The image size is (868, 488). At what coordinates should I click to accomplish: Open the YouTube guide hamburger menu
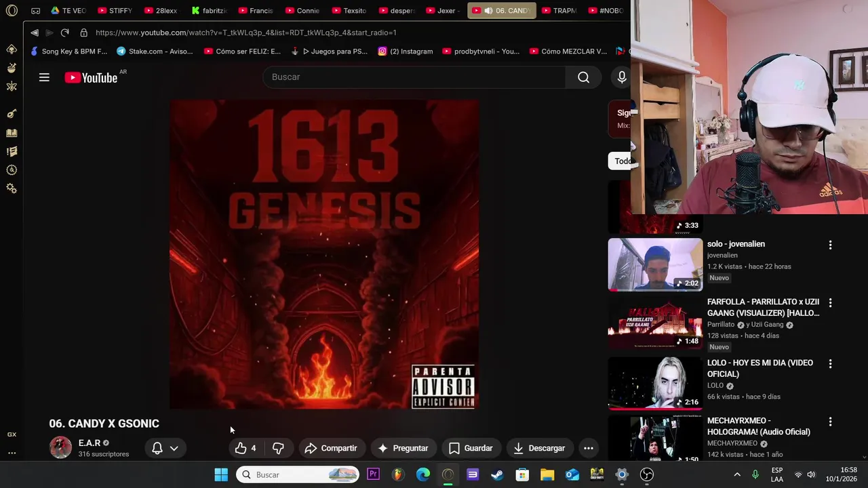point(44,77)
